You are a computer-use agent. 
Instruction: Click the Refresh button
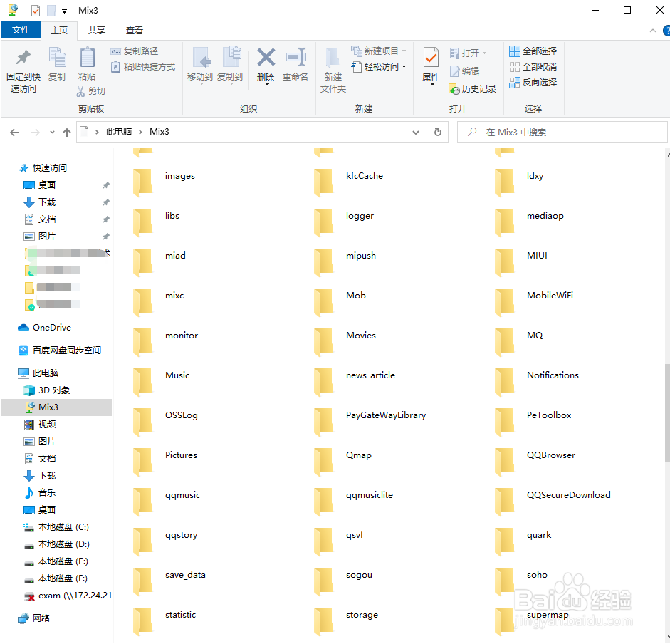pyautogui.click(x=438, y=132)
